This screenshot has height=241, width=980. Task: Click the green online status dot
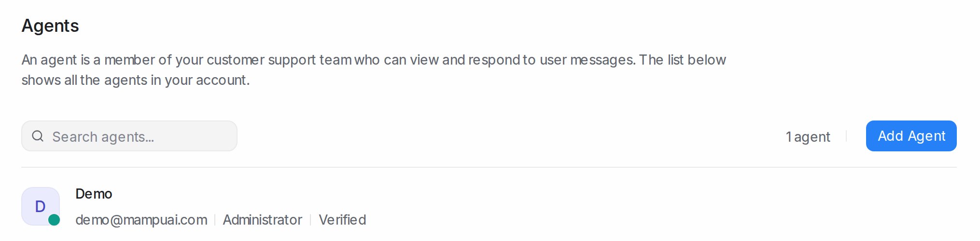(54, 220)
